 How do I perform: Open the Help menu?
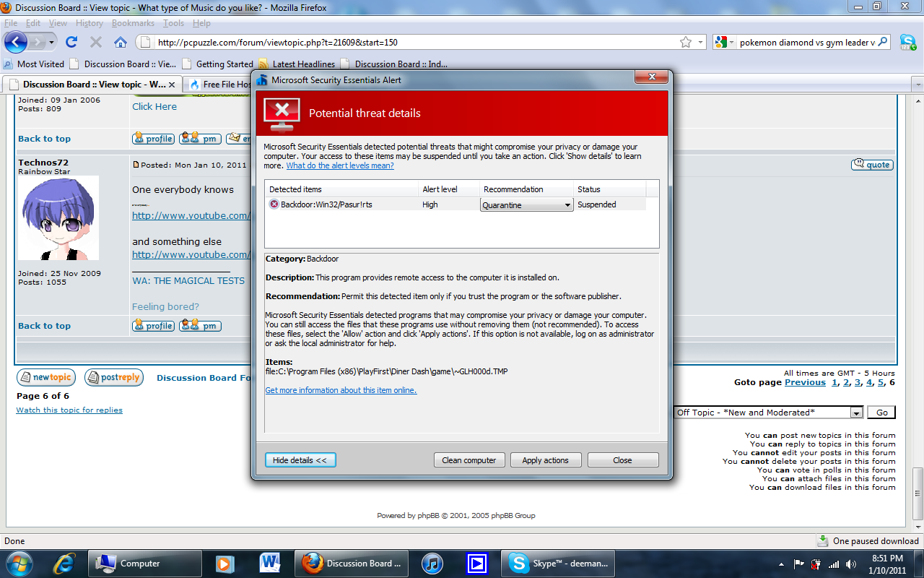[x=201, y=23]
